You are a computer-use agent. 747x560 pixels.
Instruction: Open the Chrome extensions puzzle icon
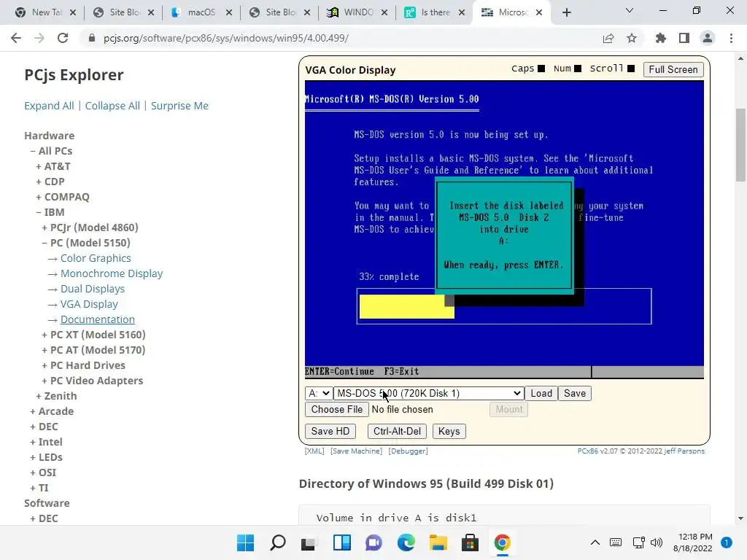click(x=661, y=38)
